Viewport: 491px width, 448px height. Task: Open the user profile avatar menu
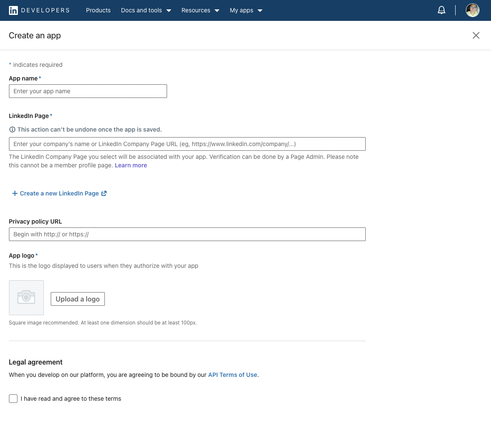(472, 10)
